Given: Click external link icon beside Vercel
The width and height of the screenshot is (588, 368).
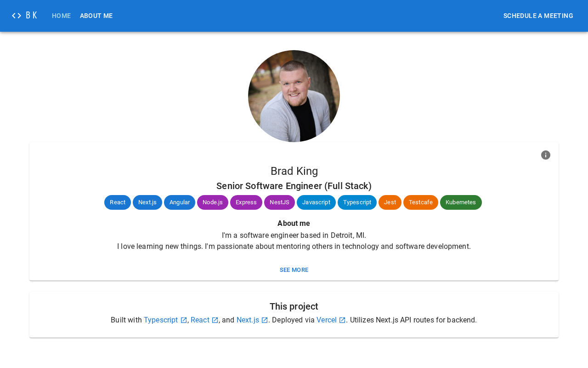Looking at the screenshot, I should (x=342, y=320).
